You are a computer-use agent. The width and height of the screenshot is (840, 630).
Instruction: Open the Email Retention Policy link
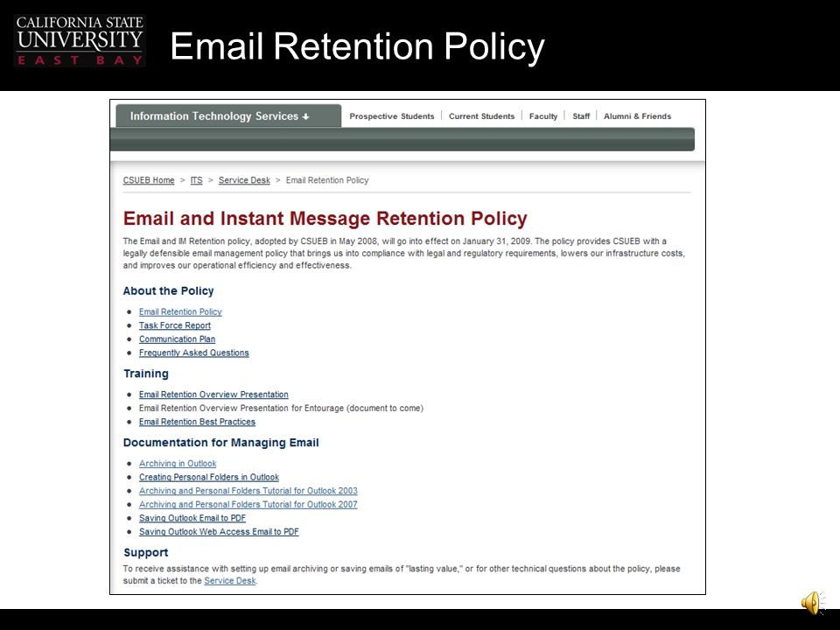coord(180,311)
